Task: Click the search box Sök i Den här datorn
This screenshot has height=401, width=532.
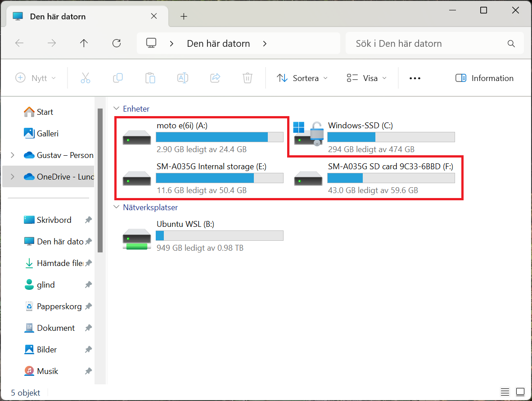Action: pos(428,44)
